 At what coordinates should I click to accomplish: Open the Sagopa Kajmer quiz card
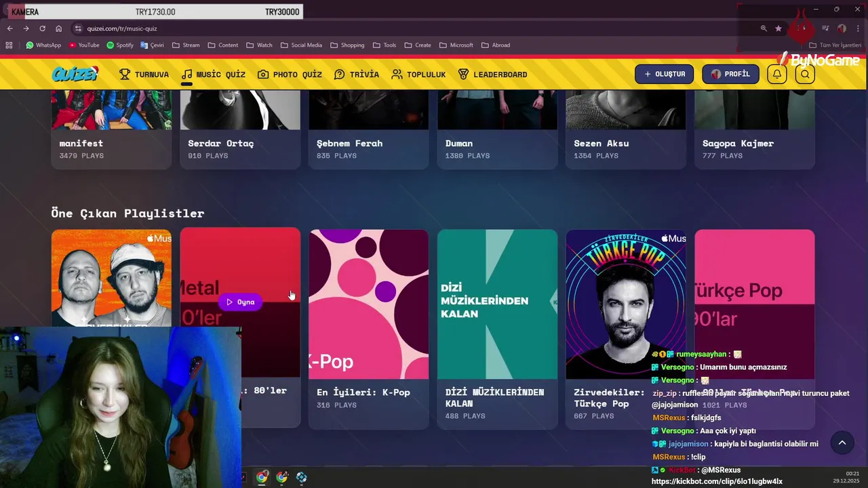(755, 129)
